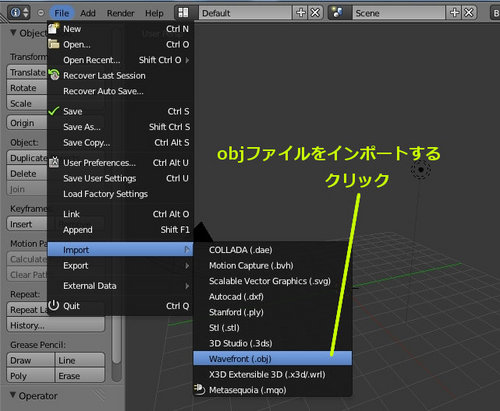
Task: Delete Scene with X icon
Action: tap(469, 13)
